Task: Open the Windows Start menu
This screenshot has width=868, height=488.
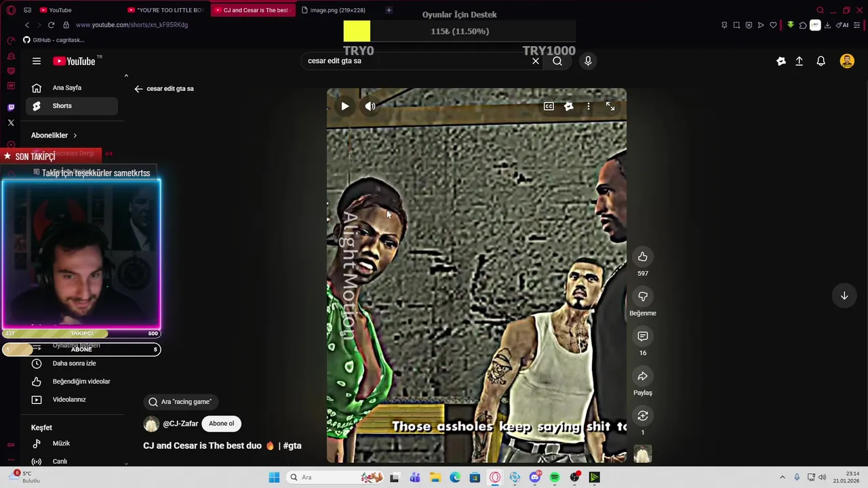Action: pos(274,477)
